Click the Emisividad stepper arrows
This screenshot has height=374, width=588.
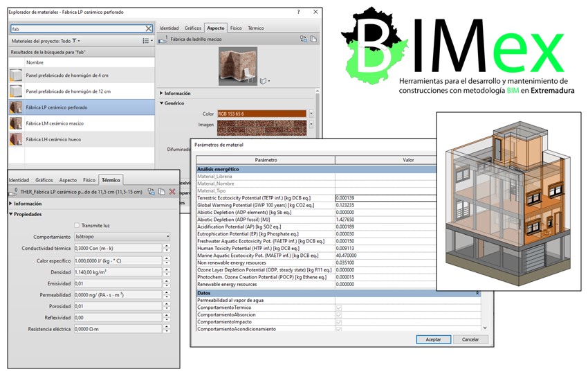click(x=167, y=283)
